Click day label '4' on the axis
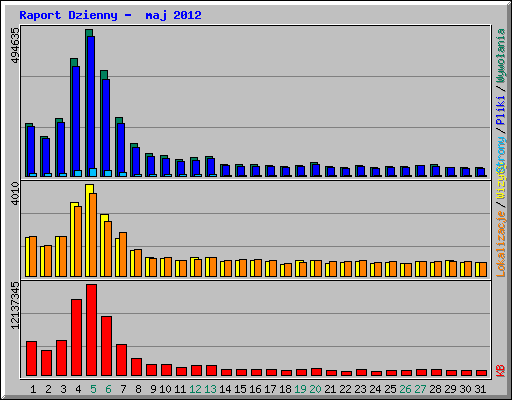512x400 pixels. (78, 389)
